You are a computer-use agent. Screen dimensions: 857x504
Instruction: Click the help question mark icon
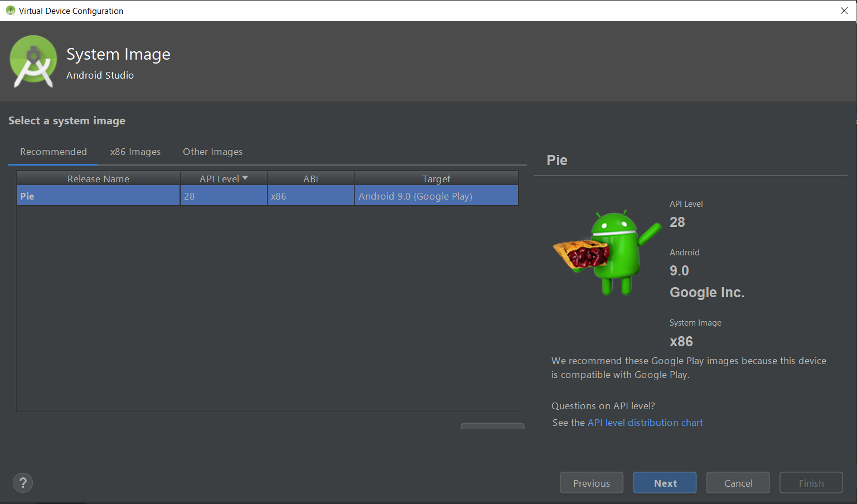click(23, 483)
